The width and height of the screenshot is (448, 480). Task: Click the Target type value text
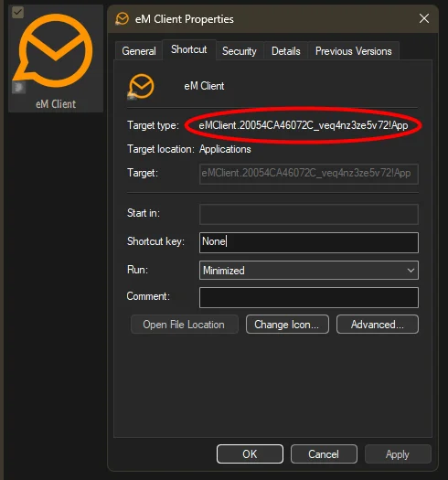tap(304, 125)
